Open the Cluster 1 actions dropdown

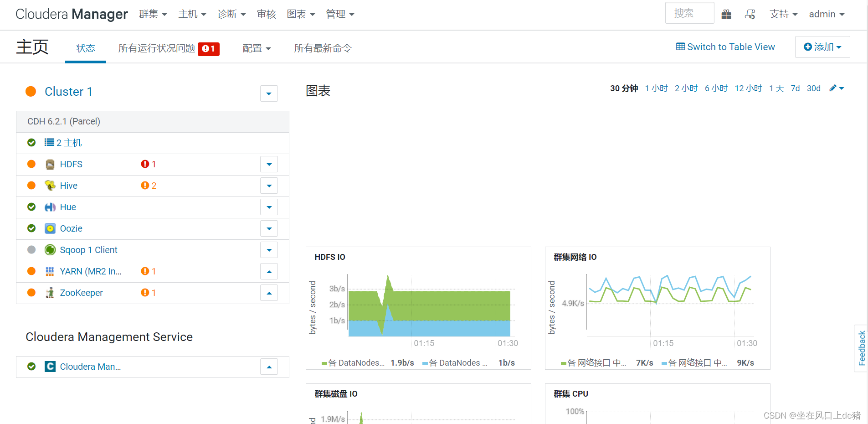click(269, 93)
